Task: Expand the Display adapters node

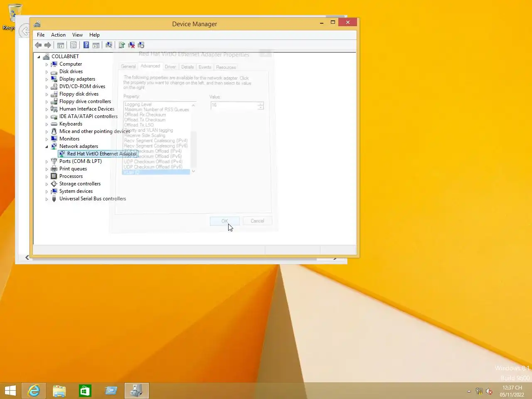Action: (47, 79)
